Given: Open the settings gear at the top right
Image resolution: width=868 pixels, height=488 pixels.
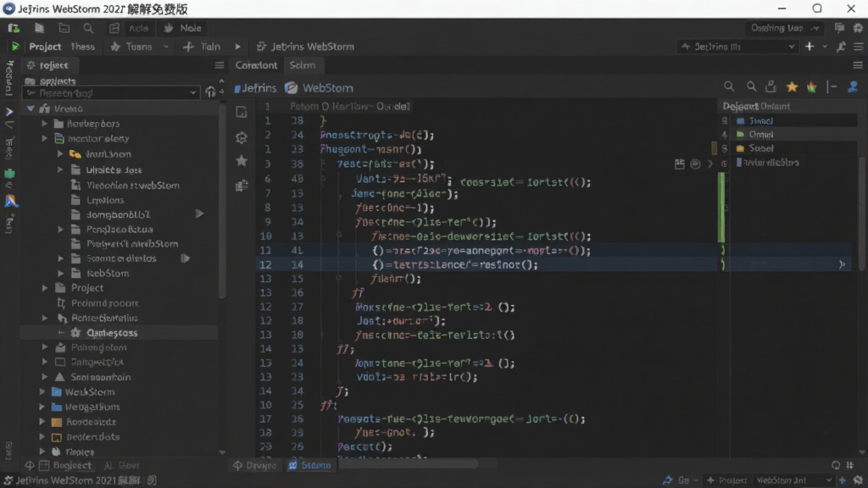Looking at the screenshot, I should point(858,28).
